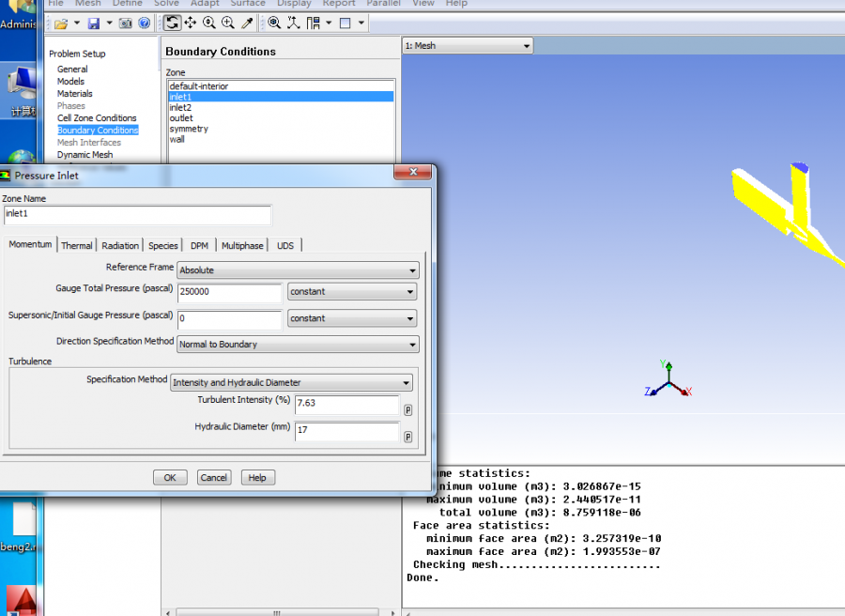Click the fit to window icon
This screenshot has height=616, width=845.
click(274, 23)
